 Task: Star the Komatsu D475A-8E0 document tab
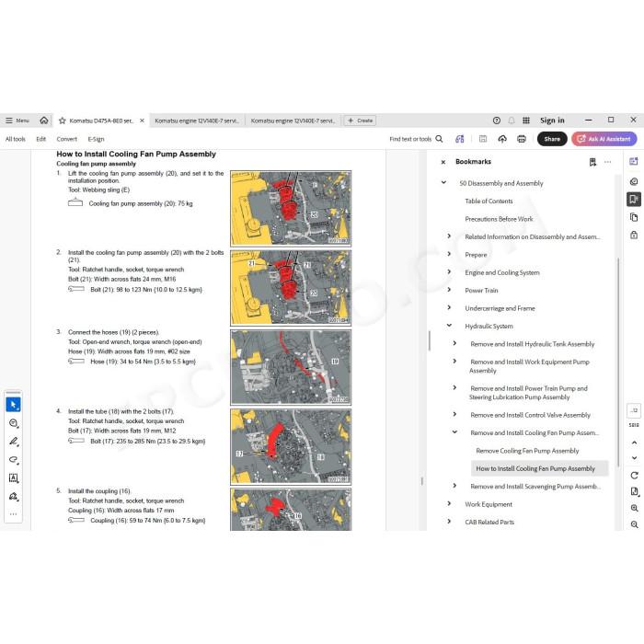coord(63,121)
